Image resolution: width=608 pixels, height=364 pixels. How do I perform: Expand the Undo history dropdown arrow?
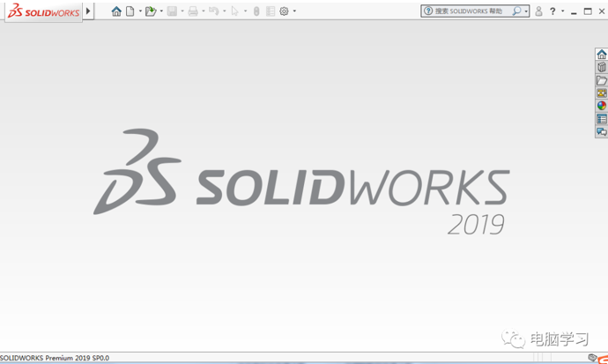[224, 11]
